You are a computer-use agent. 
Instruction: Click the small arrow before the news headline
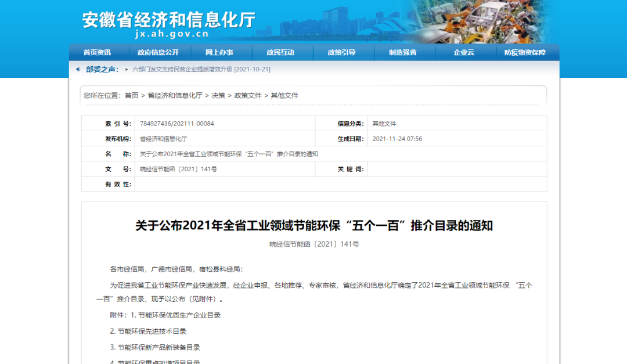pos(127,69)
